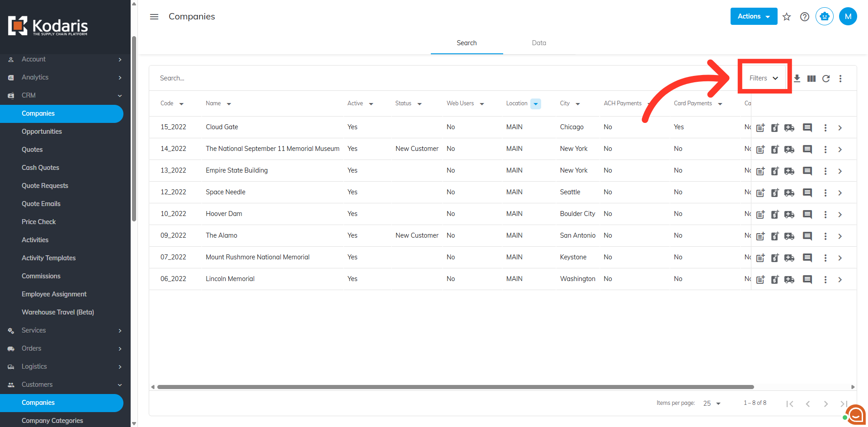Add a quote for The Alamo

pyautogui.click(x=760, y=236)
